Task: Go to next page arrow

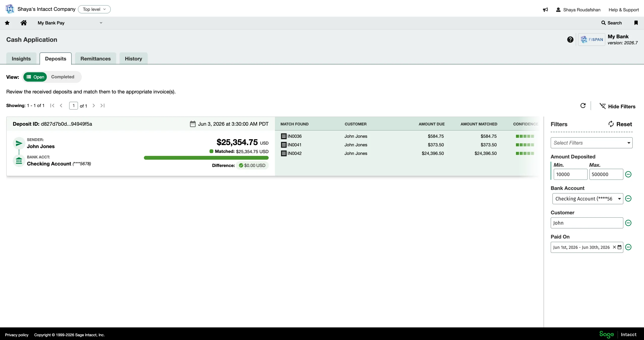Action: (94, 106)
